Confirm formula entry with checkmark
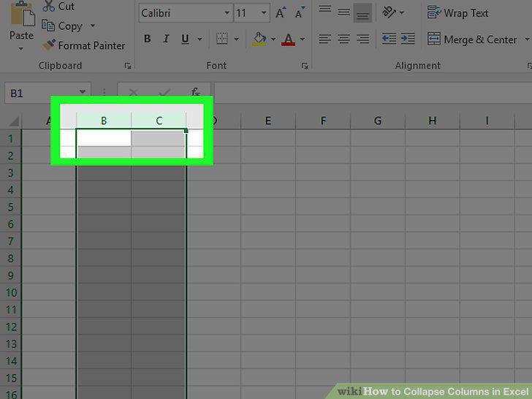532x399 pixels. click(164, 92)
